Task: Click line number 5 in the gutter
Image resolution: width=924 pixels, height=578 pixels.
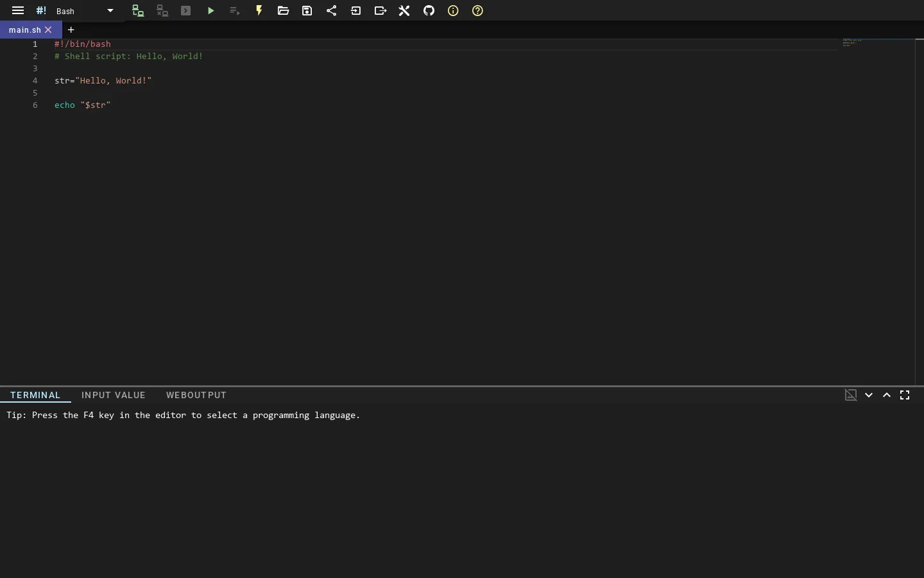Action: (x=35, y=93)
